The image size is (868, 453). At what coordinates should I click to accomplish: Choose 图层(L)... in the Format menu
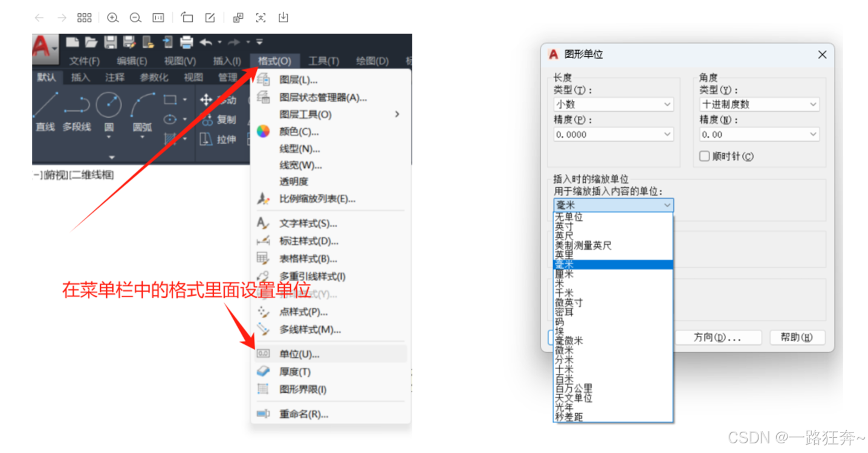pyautogui.click(x=330, y=80)
